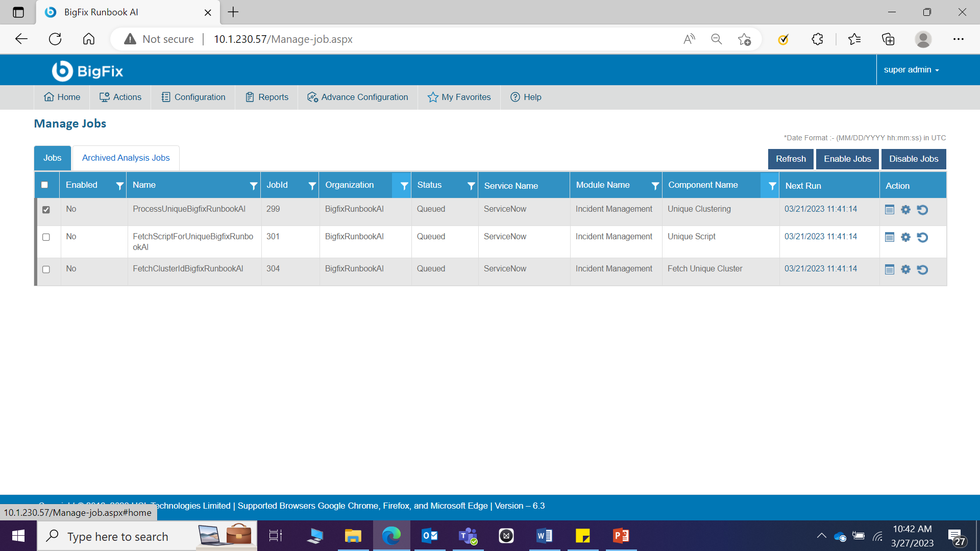Viewport: 980px width, 551px height.
Task: Click the Enable Jobs button
Action: click(x=847, y=159)
